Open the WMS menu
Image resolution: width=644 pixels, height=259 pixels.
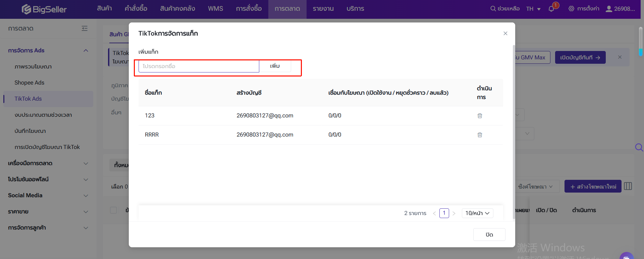215,9
